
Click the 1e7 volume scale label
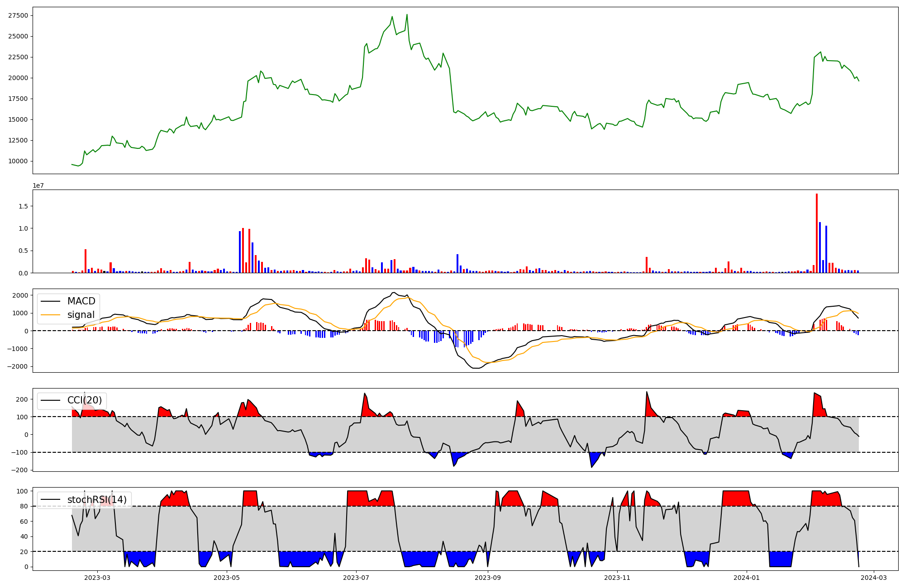(38, 186)
